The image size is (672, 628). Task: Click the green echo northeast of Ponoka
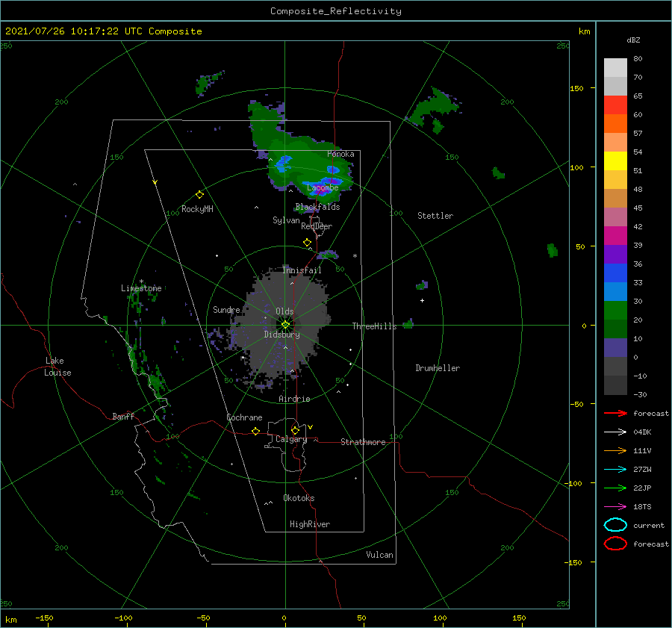pyautogui.click(x=433, y=111)
